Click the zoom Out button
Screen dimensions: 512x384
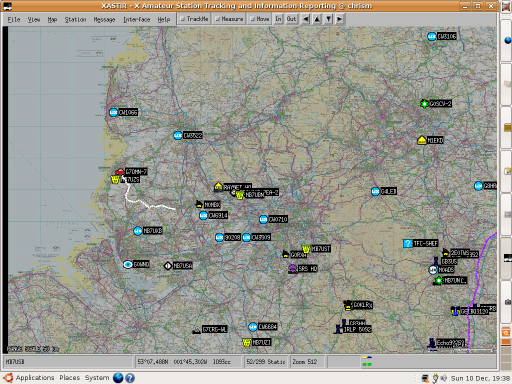click(x=291, y=19)
